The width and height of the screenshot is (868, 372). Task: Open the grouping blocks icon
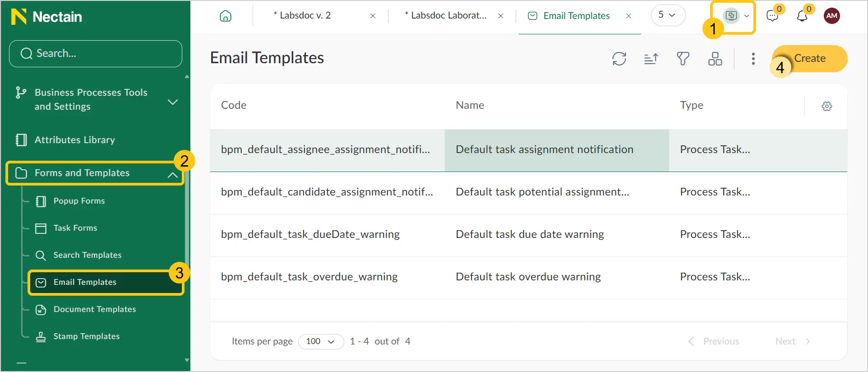(715, 59)
